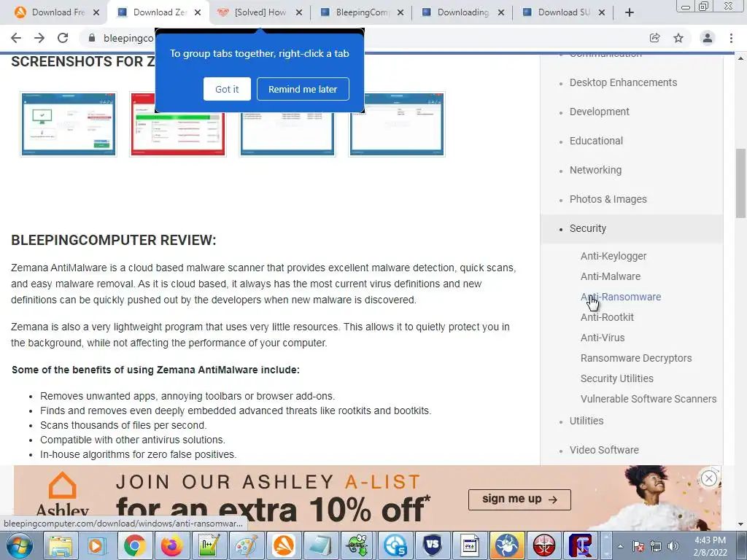Open the blue S circular taskbar icon
The width and height of the screenshot is (747, 560).
pos(395,545)
